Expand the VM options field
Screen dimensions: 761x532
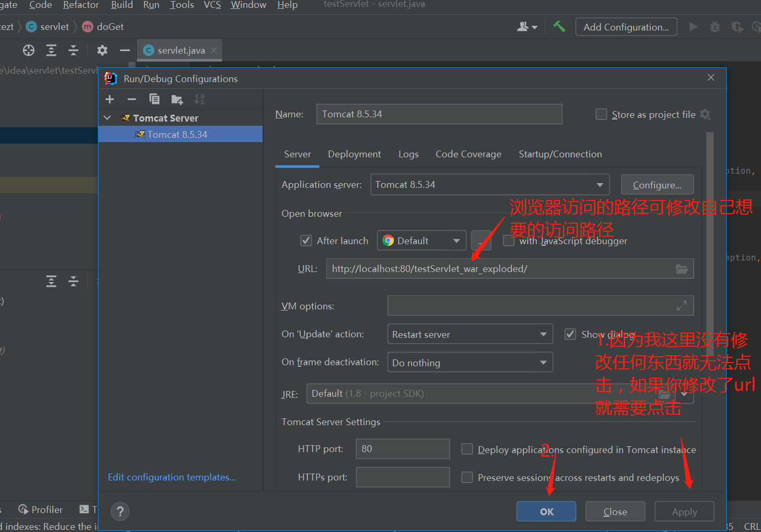[682, 306]
